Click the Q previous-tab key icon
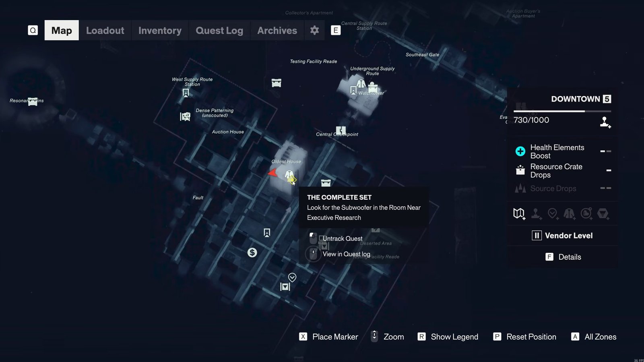Image resolution: width=644 pixels, height=362 pixels. coord(33,30)
